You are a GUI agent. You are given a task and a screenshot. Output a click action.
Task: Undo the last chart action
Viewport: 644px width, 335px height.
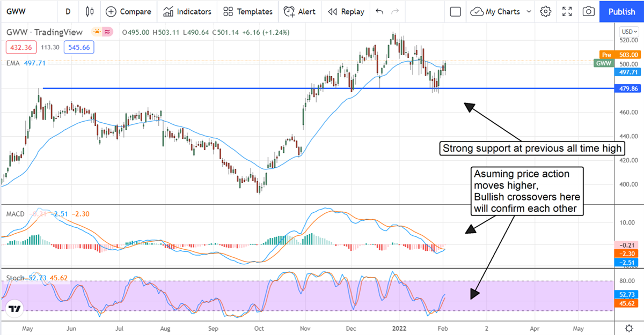coord(379,11)
